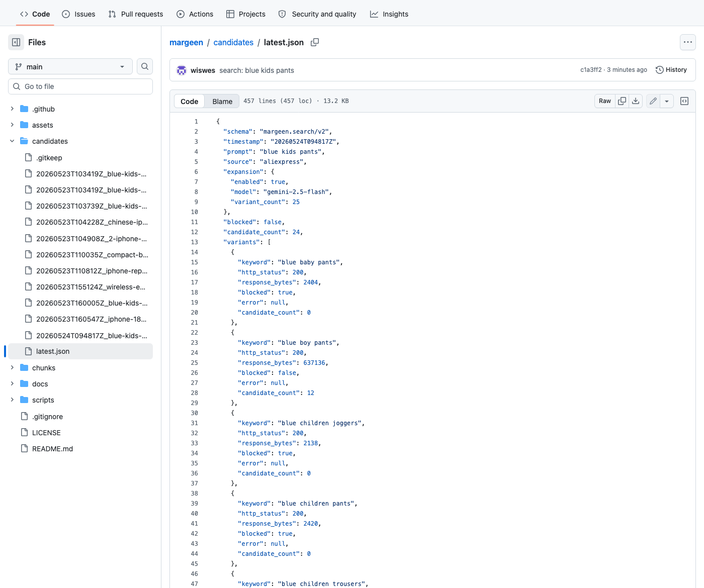Click line number 13 in code
Viewport: 704px width, 588px height.
(194, 242)
